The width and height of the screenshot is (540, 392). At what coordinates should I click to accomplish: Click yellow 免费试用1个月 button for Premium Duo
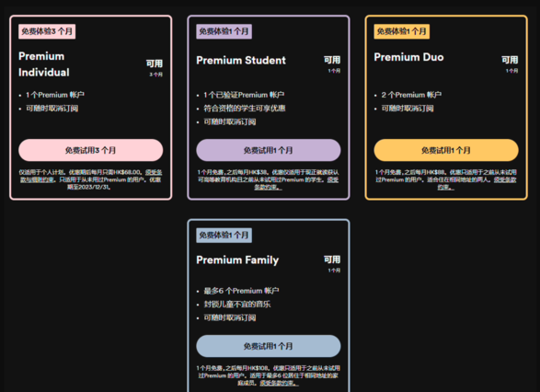click(x=446, y=150)
